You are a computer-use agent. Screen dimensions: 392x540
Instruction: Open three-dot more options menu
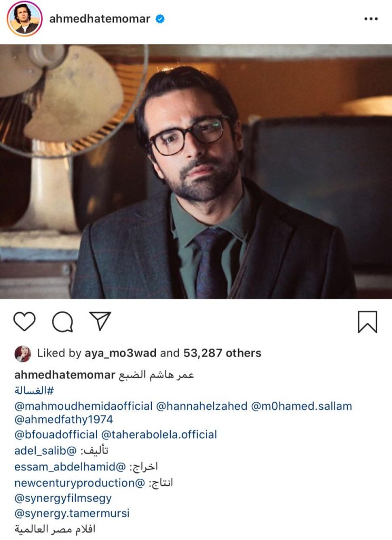click(x=371, y=18)
